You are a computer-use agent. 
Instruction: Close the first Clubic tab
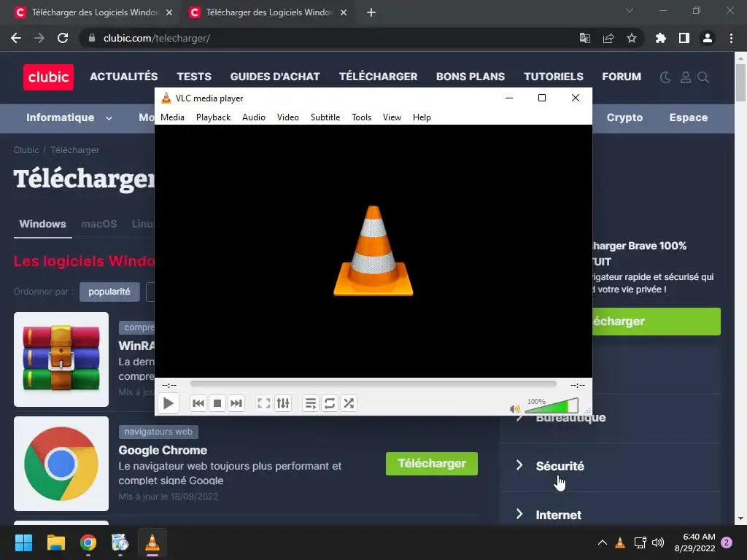169,12
